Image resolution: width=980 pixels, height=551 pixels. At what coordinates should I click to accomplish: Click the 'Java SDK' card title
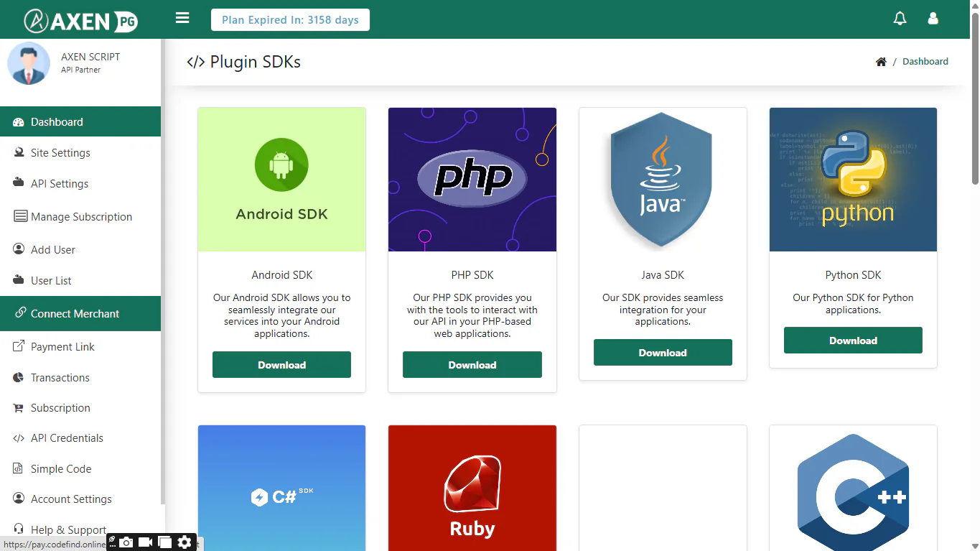pyautogui.click(x=663, y=275)
